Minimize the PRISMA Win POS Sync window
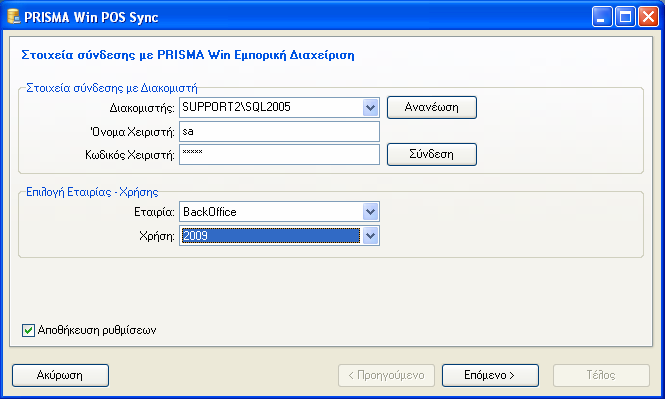The height and width of the screenshot is (399, 665). (x=602, y=17)
